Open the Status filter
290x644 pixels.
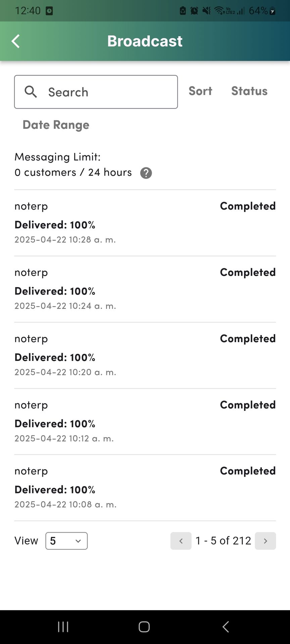coord(249,91)
